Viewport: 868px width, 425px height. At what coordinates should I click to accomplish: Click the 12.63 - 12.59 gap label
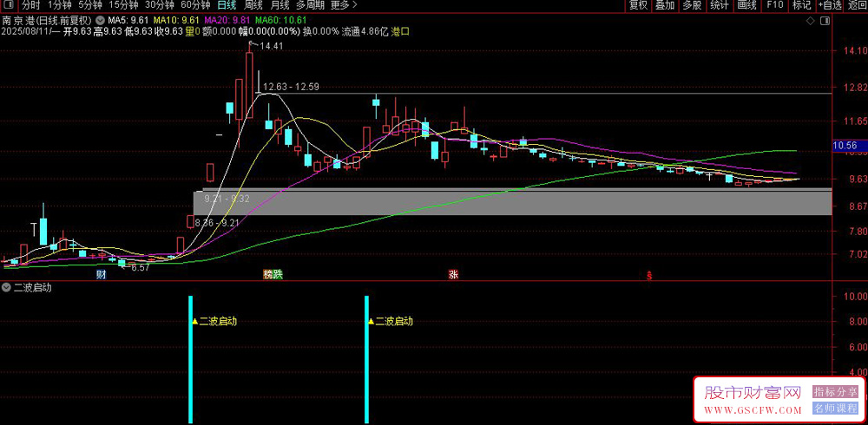point(291,87)
